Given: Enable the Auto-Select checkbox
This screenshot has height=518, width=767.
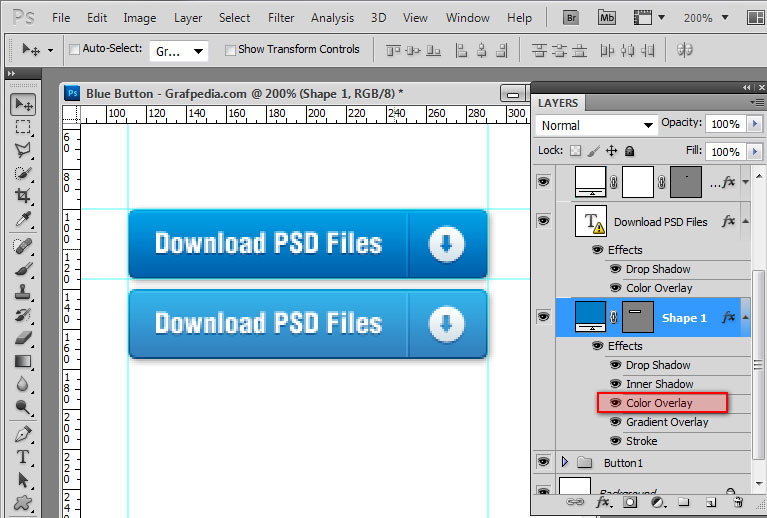Looking at the screenshot, I should (74, 49).
